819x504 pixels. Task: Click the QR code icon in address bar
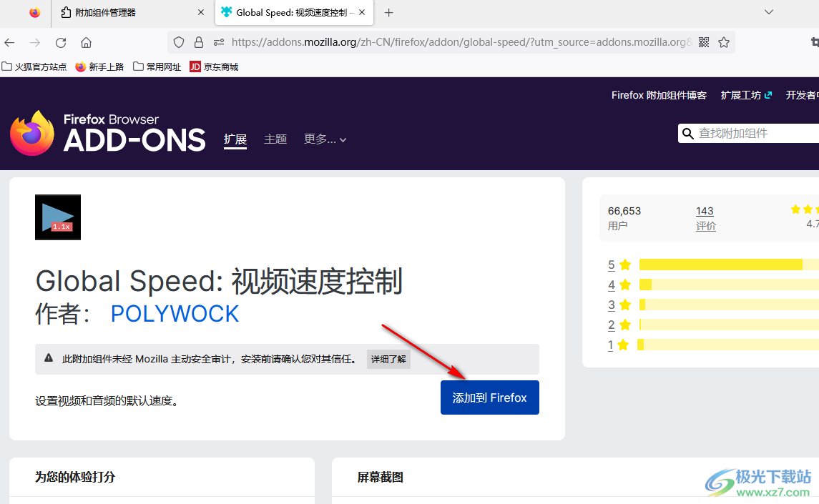704,42
